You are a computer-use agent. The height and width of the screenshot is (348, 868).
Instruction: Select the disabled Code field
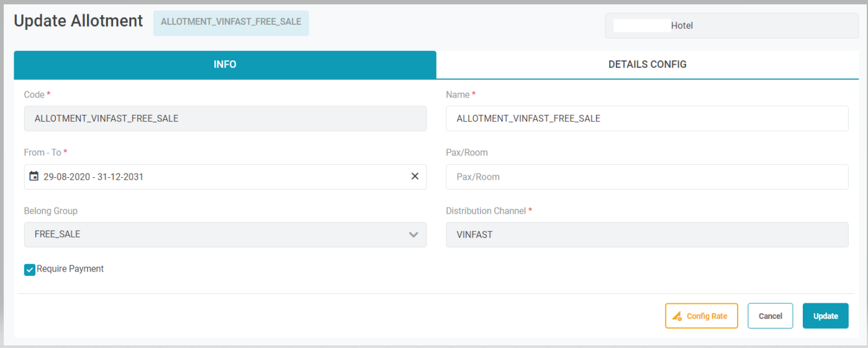(x=225, y=118)
